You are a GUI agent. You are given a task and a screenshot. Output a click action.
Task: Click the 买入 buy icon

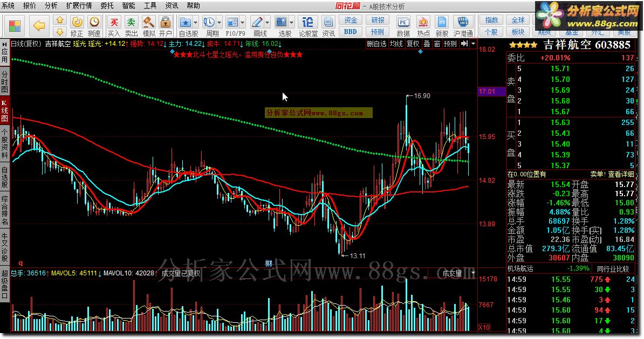pyautogui.click(x=114, y=22)
